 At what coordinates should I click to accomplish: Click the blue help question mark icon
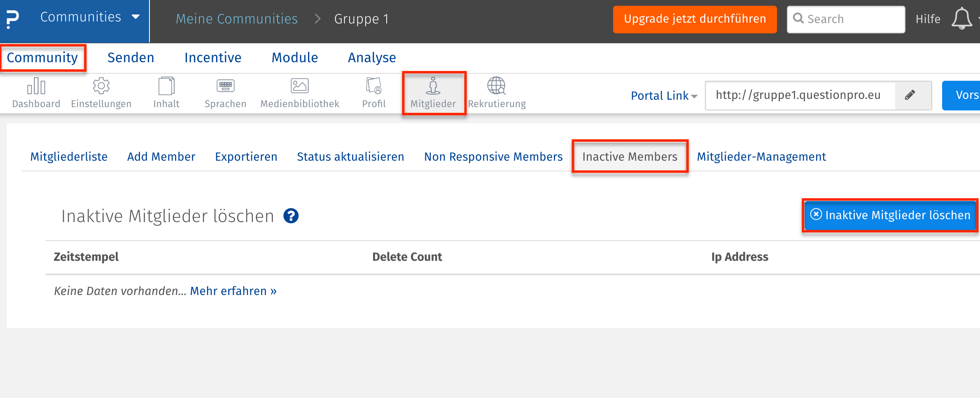point(291,216)
